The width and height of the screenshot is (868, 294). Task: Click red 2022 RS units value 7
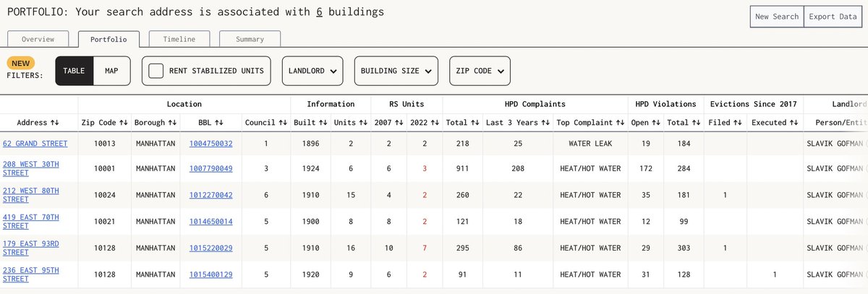[x=424, y=248]
